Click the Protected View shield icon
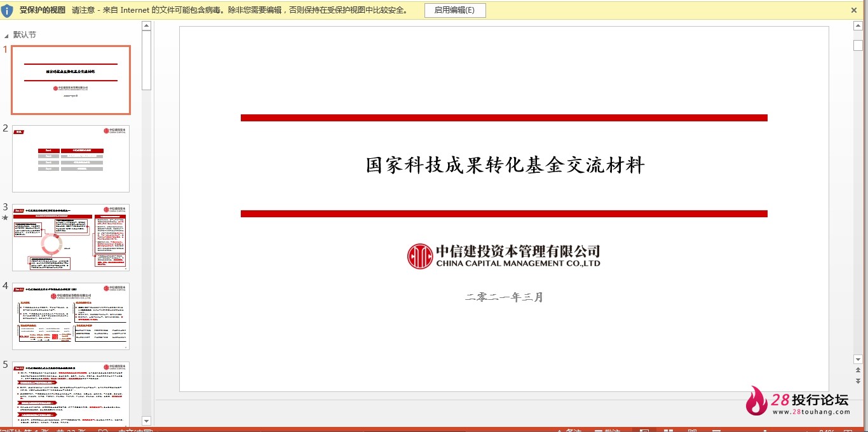This screenshot has width=868, height=432. click(x=8, y=11)
